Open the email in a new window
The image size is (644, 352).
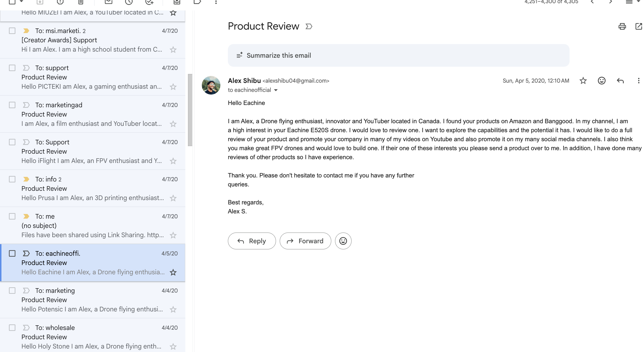pyautogui.click(x=638, y=26)
